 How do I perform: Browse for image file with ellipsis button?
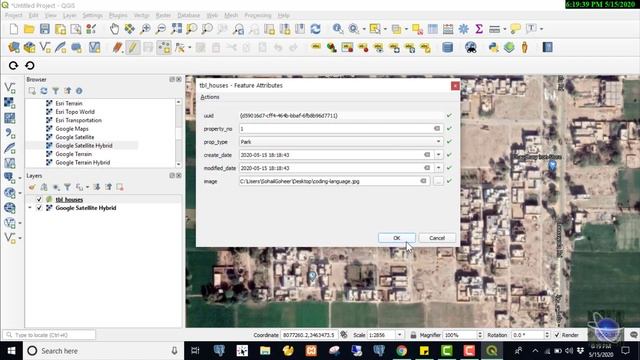438,181
